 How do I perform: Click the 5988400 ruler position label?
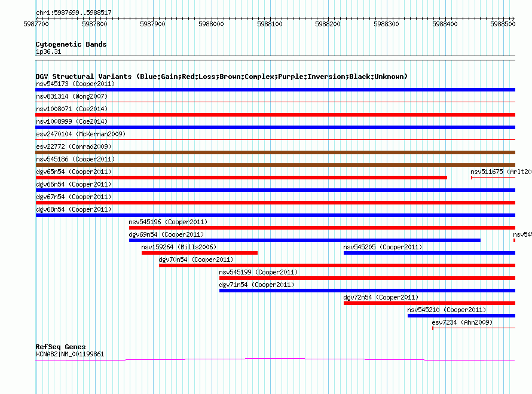(x=445, y=24)
